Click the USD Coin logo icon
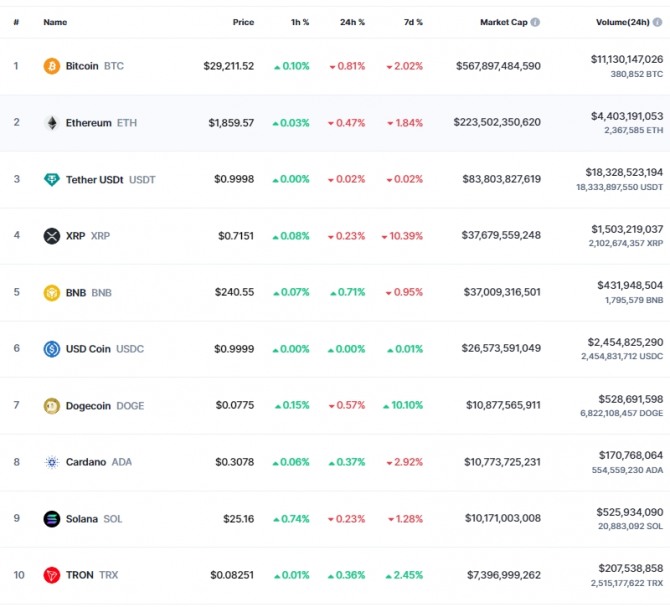Image resolution: width=670 pixels, height=607 pixels. pos(52,349)
